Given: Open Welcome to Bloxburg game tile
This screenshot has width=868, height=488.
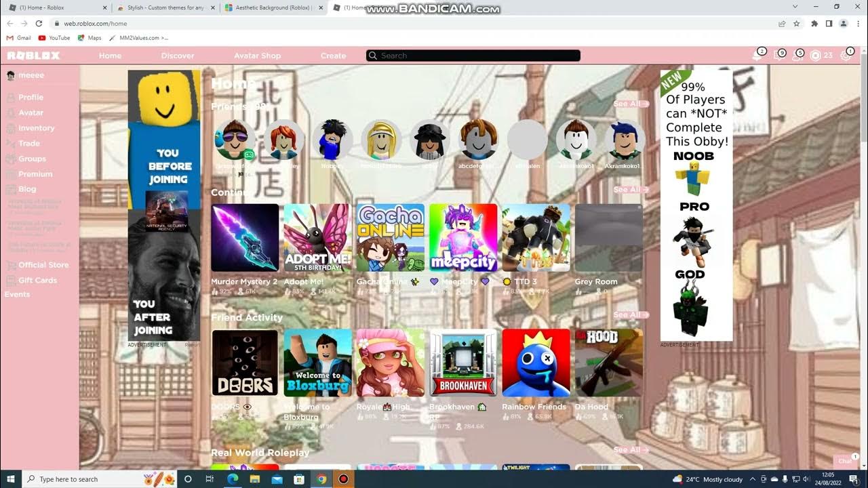Looking at the screenshot, I should (x=317, y=363).
